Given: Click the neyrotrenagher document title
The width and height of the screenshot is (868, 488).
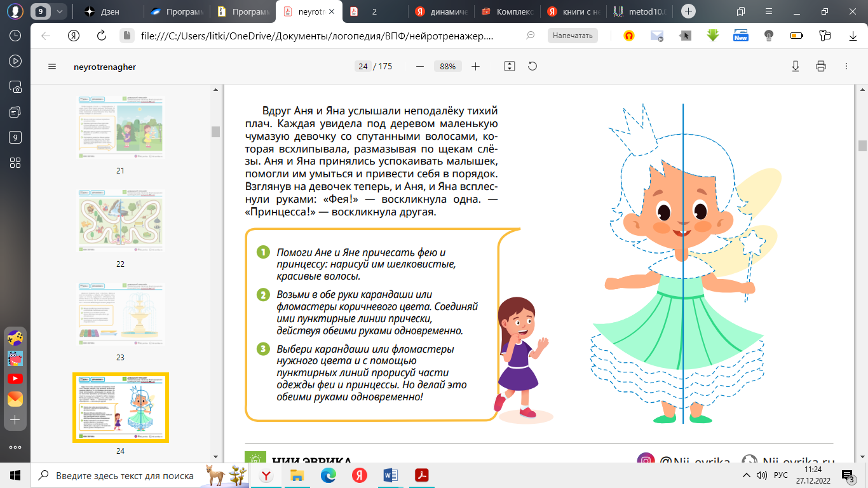Looking at the screenshot, I should tap(105, 67).
